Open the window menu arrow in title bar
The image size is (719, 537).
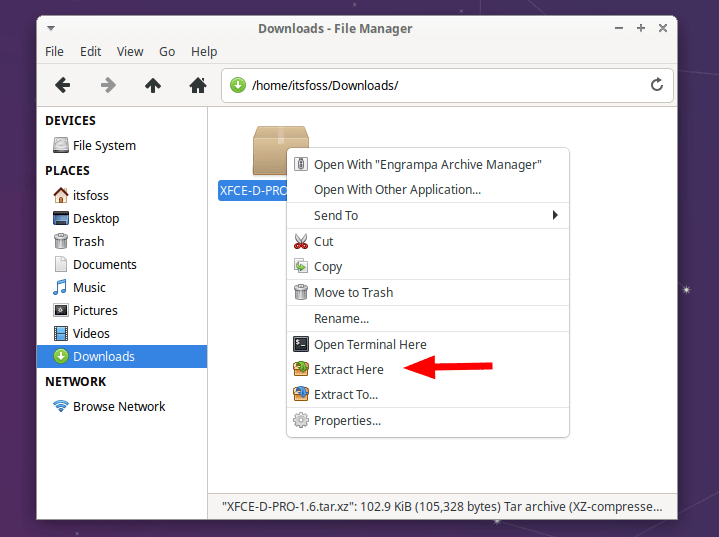[x=51, y=29]
